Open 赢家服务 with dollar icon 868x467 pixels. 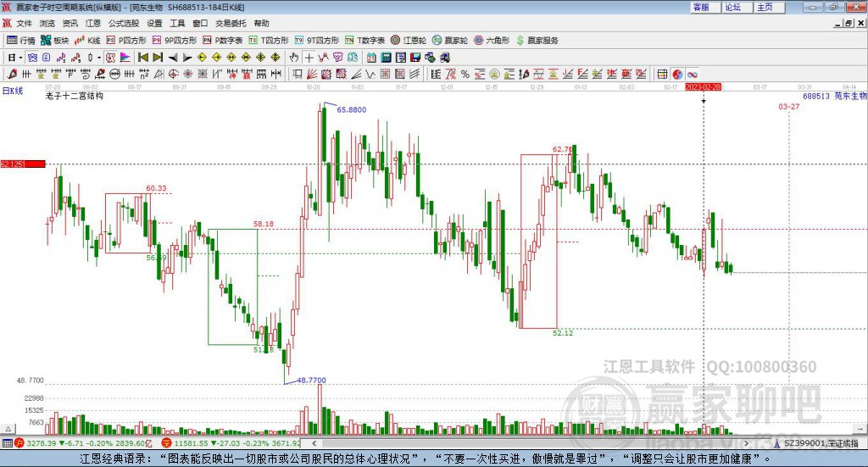point(537,41)
